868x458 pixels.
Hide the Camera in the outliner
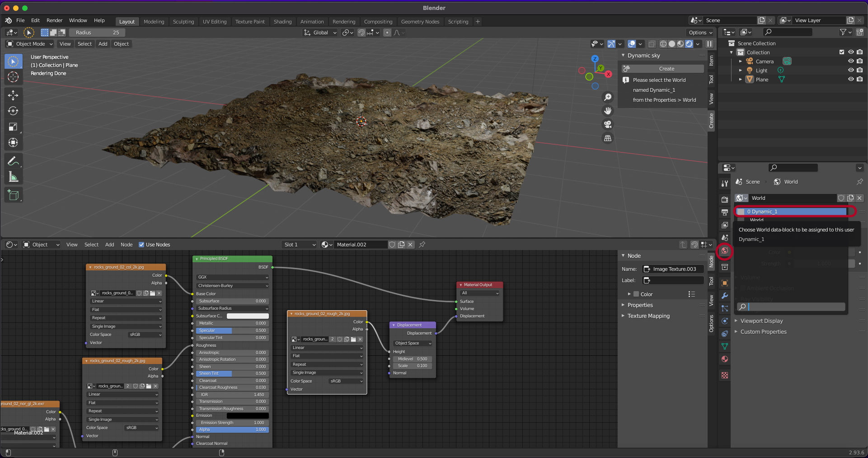[x=851, y=61]
